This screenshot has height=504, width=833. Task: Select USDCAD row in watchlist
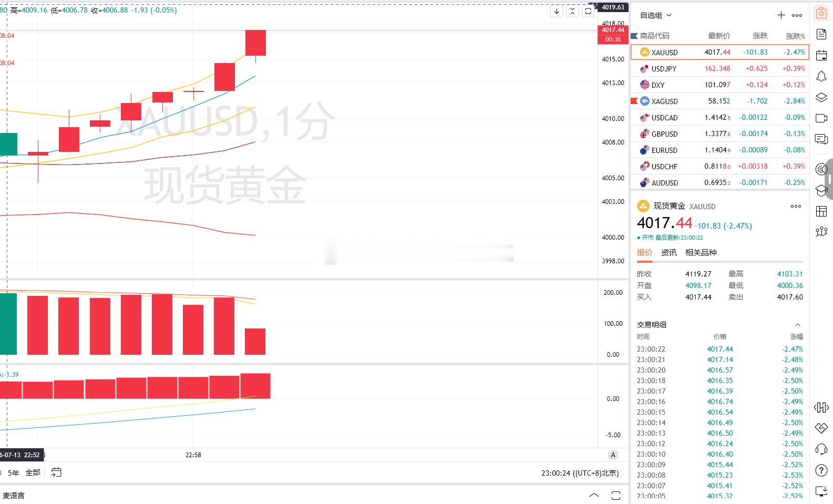[x=719, y=117]
